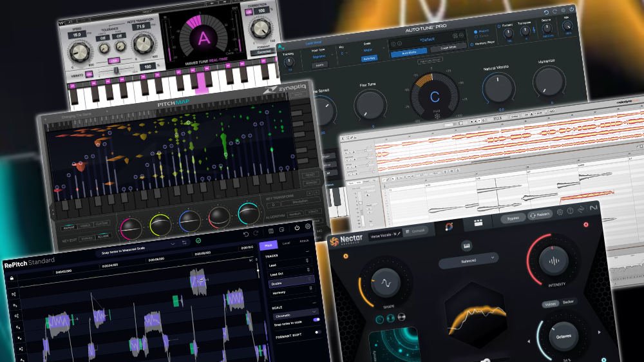Click RePitch sliders icon beside snap dropdown

click(x=184, y=242)
